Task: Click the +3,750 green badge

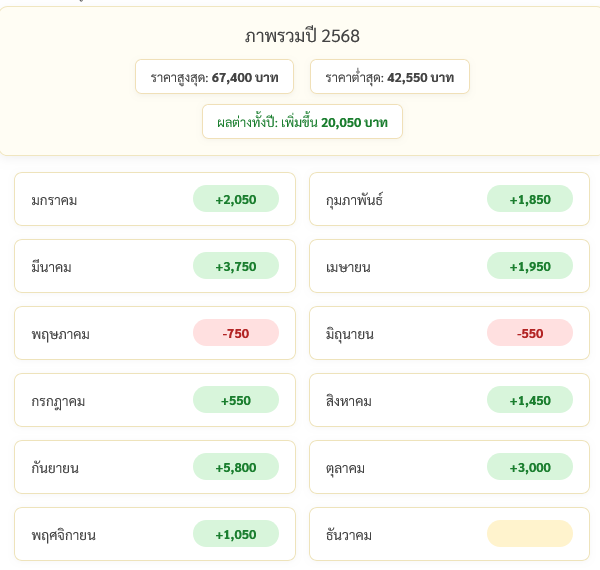Action: 235,266
